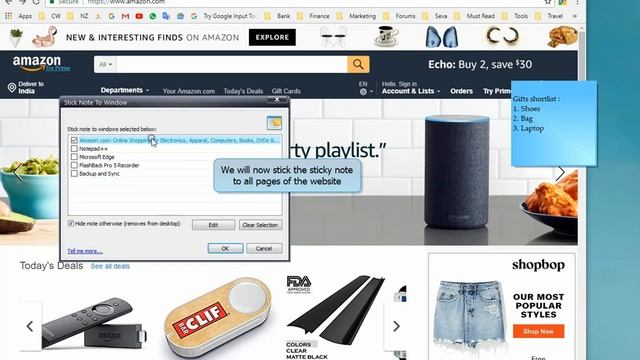640x360 pixels.
Task: Open Gift Cards nav link
Action: pyautogui.click(x=286, y=91)
